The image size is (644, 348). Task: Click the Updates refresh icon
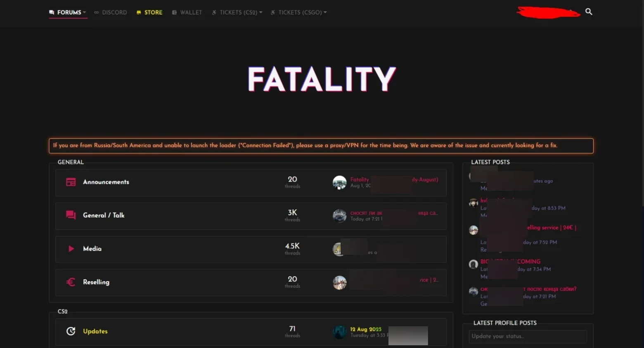coord(71,331)
